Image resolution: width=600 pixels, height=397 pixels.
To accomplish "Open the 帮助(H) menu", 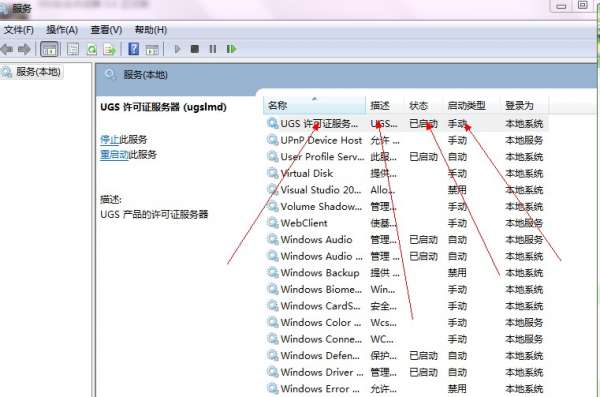I will tap(151, 30).
